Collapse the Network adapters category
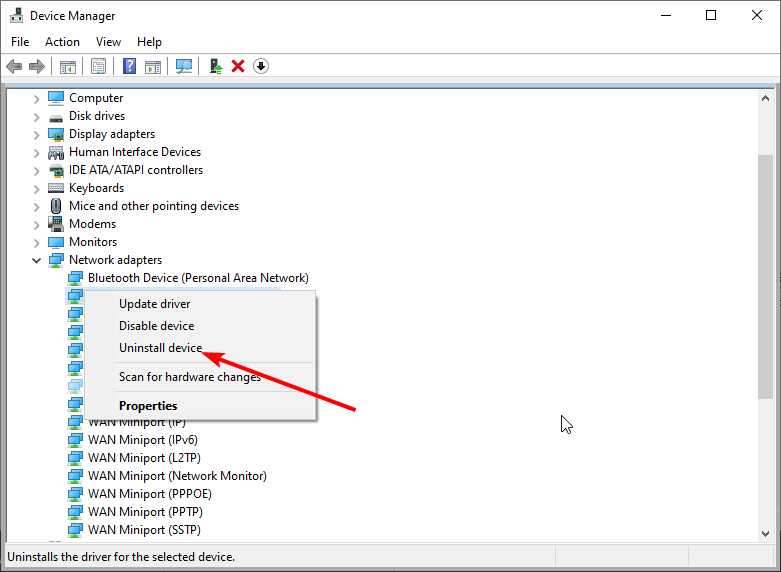The width and height of the screenshot is (781, 572). [x=36, y=260]
